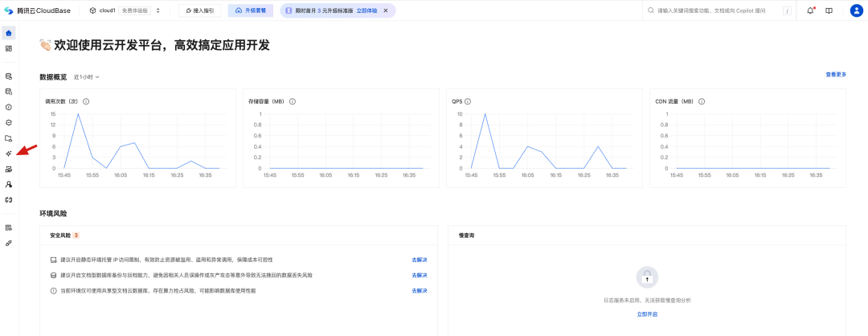This screenshot has width=868, height=336.
Task: Open the user management sidebar icon
Action: tap(8, 184)
